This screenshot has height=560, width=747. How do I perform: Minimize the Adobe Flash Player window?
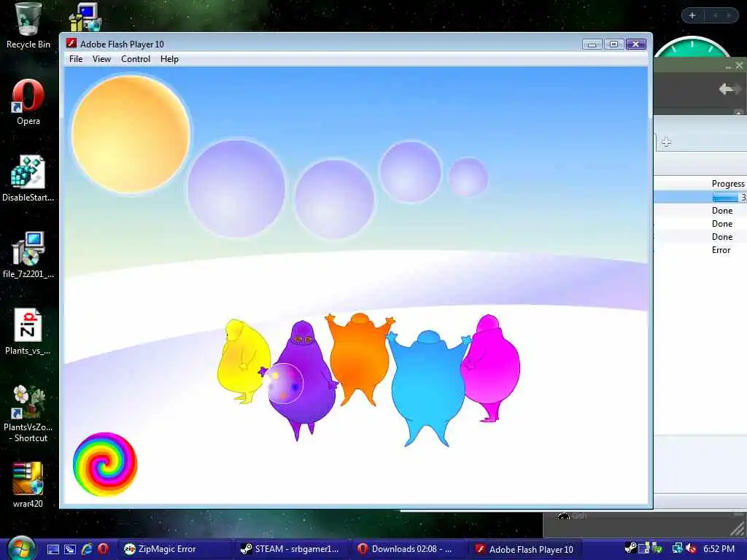coord(592,44)
